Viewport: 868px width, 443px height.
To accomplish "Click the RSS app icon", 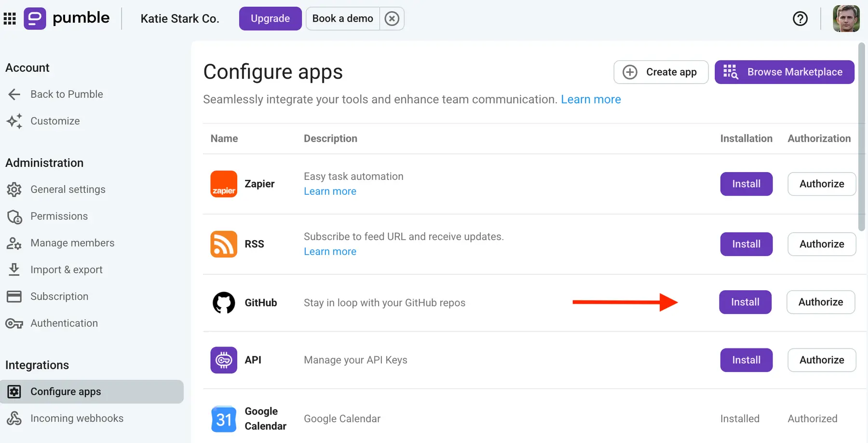I will tap(224, 244).
